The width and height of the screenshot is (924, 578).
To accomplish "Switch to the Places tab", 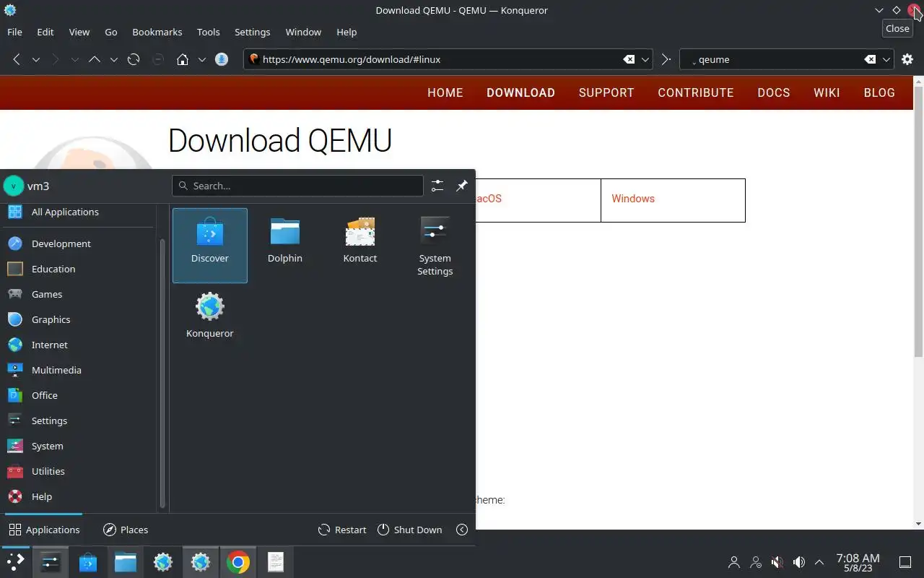I will tap(126, 530).
